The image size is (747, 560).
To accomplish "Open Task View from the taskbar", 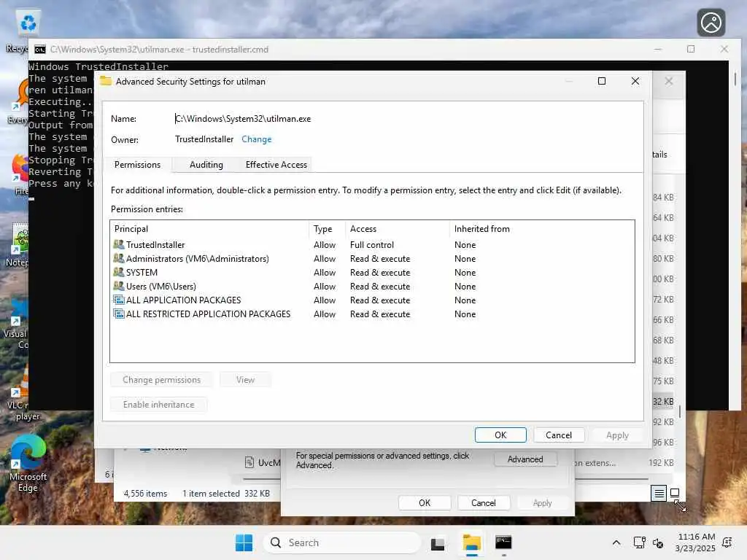I will (438, 542).
